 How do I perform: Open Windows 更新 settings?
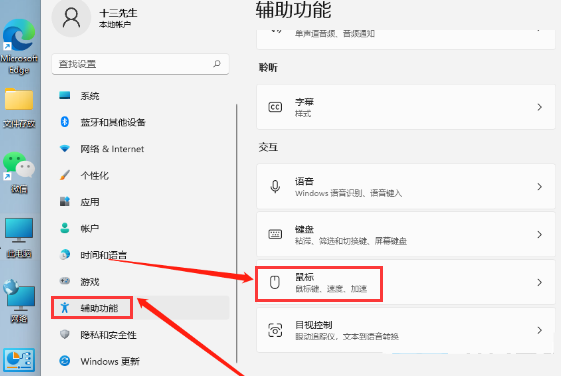[140, 361]
